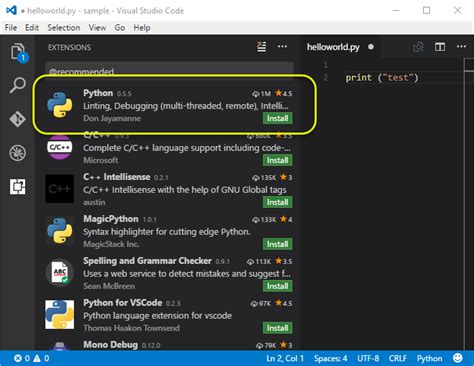Click the Visual Studio Code title bar logo
474x366 pixels.
(11, 10)
